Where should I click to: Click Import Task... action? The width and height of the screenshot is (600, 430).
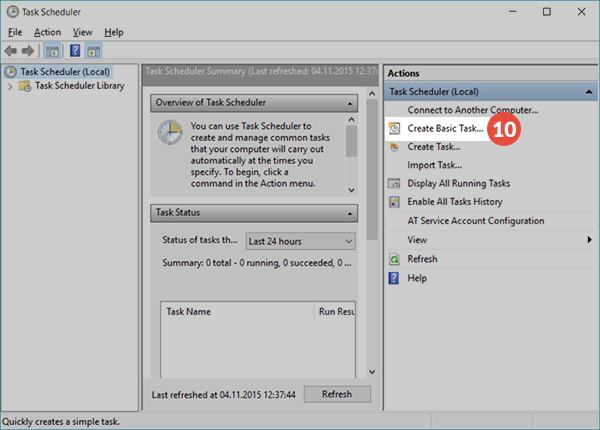click(435, 165)
